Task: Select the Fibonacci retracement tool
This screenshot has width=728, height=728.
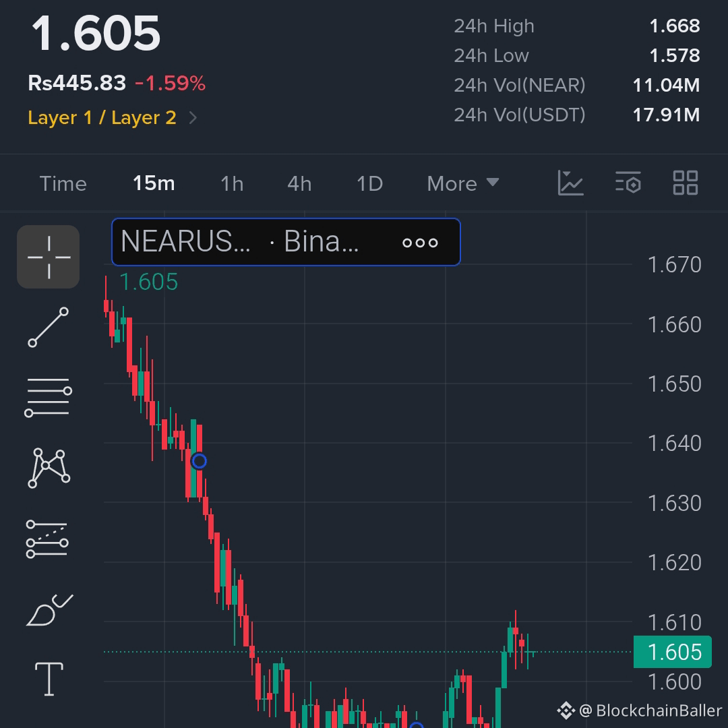Action: (x=47, y=539)
